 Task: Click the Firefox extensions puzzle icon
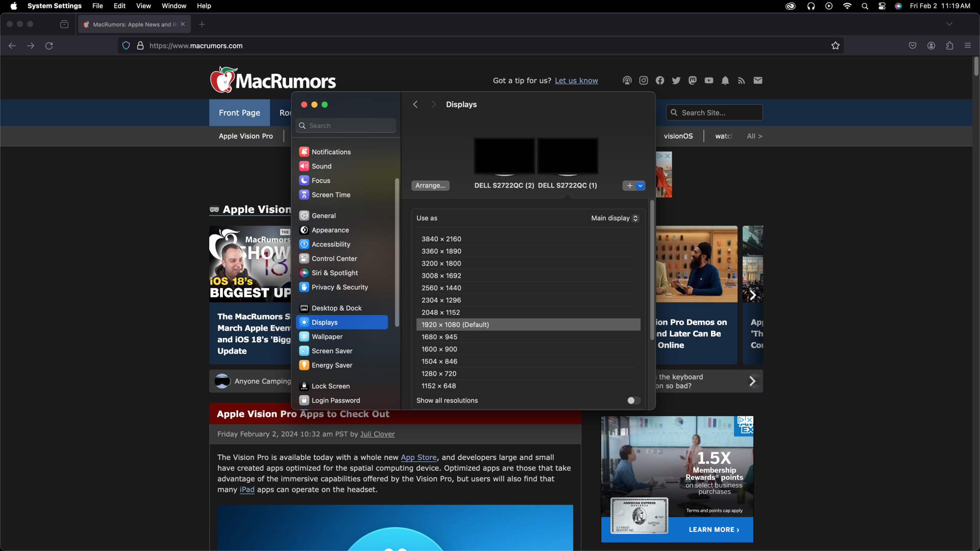click(x=950, y=46)
